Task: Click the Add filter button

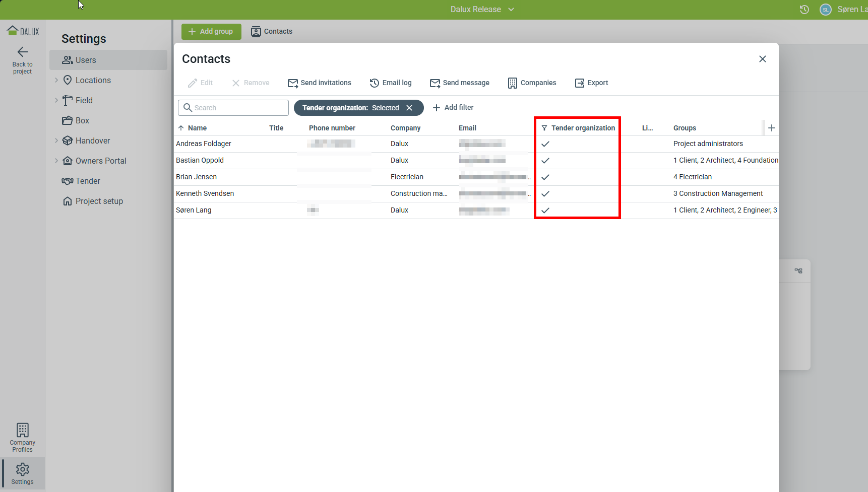Action: pos(453,107)
